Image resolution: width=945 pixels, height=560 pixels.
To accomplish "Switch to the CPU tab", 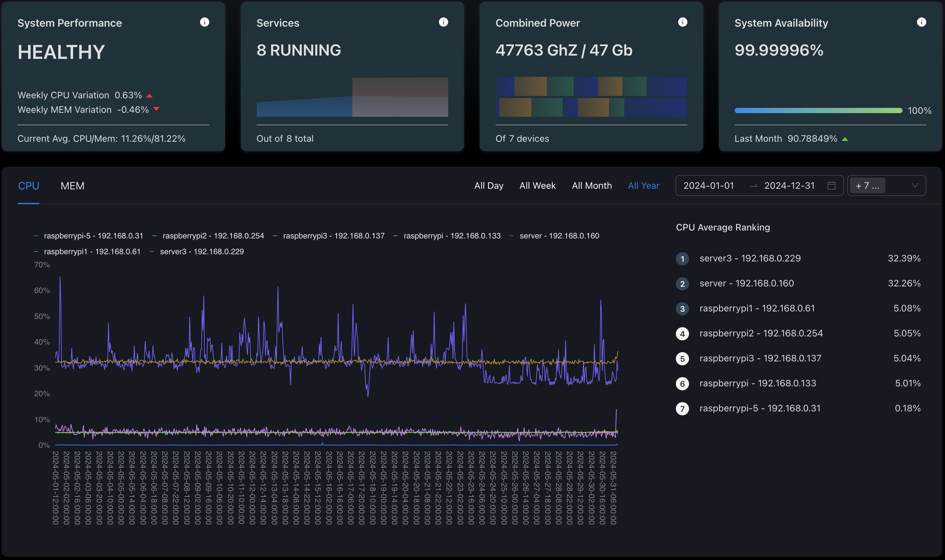I will pyautogui.click(x=29, y=185).
